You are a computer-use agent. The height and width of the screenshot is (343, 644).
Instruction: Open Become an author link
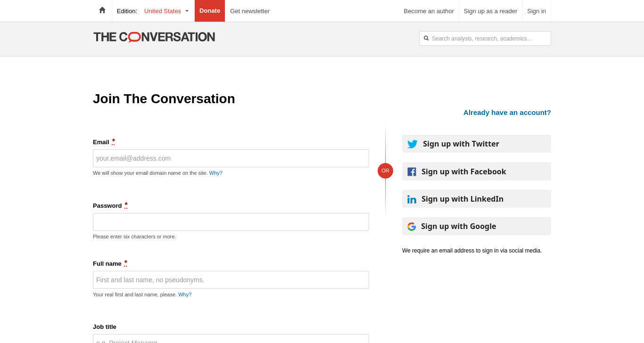429,11
